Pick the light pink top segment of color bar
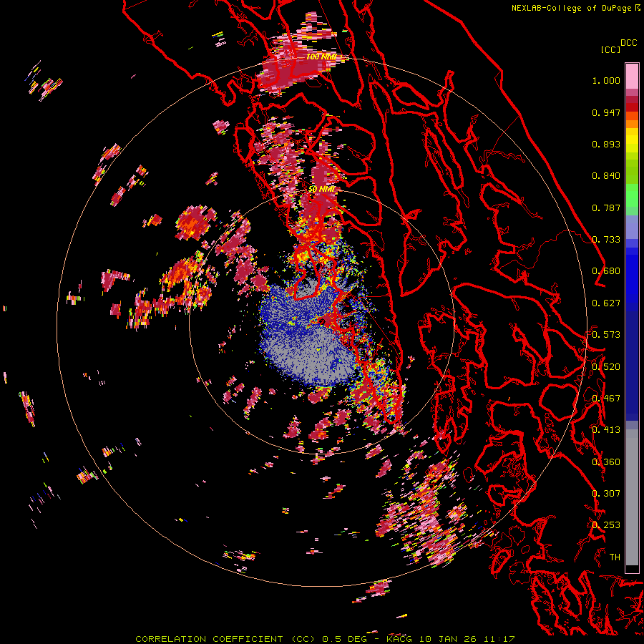The height and width of the screenshot is (644, 644). coord(632,76)
